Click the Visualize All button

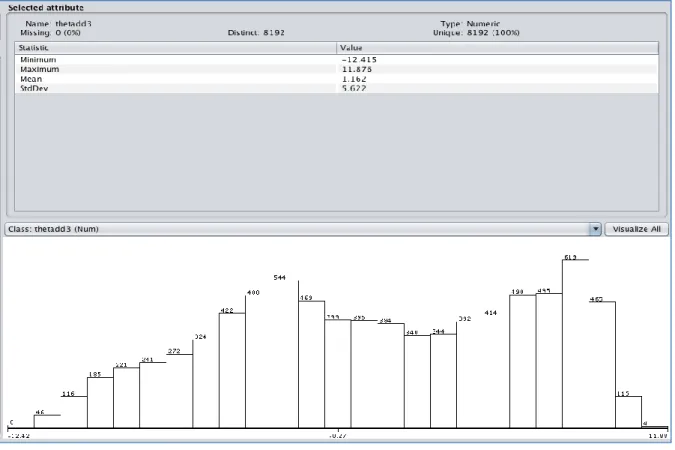636,229
